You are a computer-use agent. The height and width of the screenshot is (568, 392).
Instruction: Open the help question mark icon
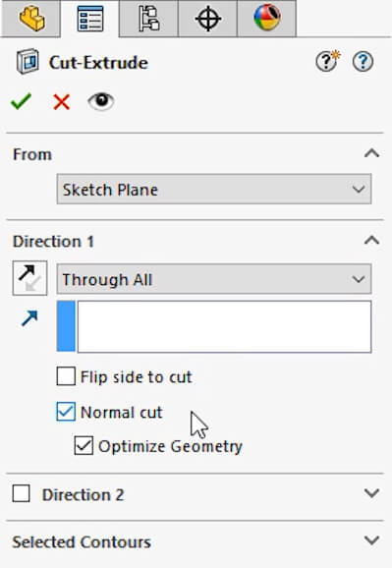(363, 62)
